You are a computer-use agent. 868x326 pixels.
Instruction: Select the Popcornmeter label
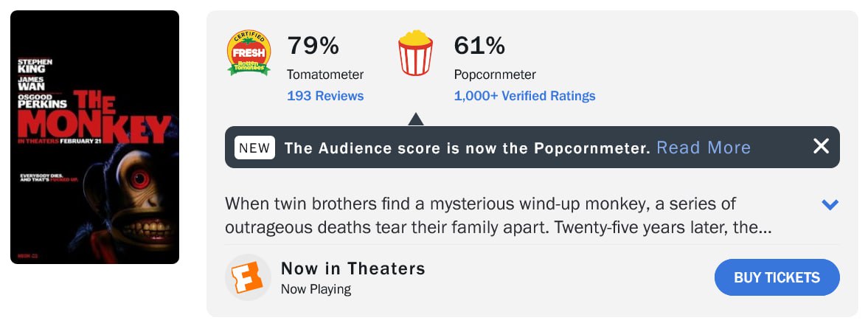pyautogui.click(x=495, y=74)
